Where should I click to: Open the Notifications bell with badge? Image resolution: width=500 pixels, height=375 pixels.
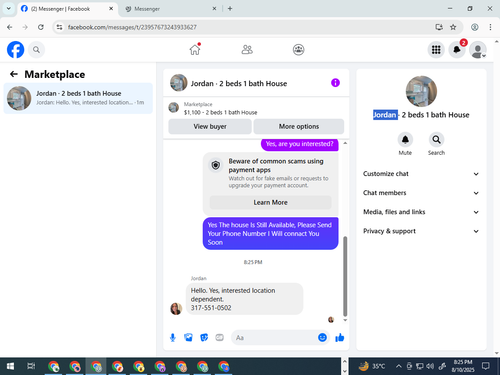457,50
